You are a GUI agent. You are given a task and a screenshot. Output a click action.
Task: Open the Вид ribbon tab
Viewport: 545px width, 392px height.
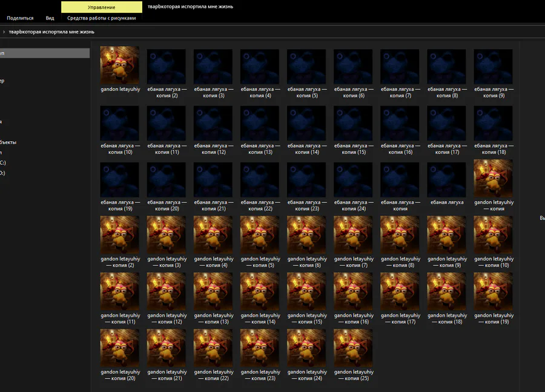point(50,18)
